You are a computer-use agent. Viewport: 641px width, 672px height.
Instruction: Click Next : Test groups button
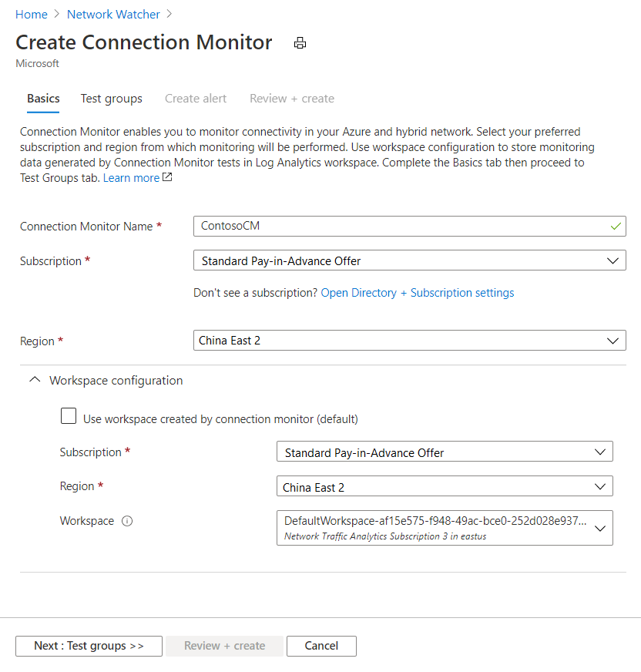click(89, 646)
